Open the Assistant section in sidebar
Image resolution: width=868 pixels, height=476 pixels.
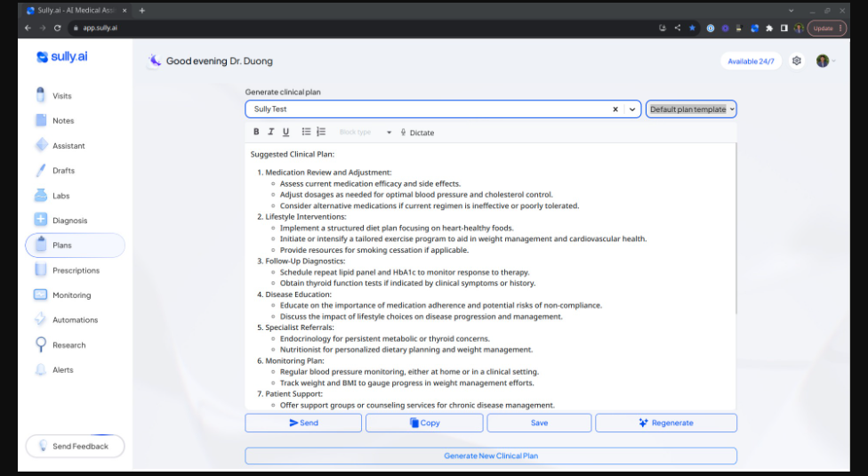coord(68,146)
